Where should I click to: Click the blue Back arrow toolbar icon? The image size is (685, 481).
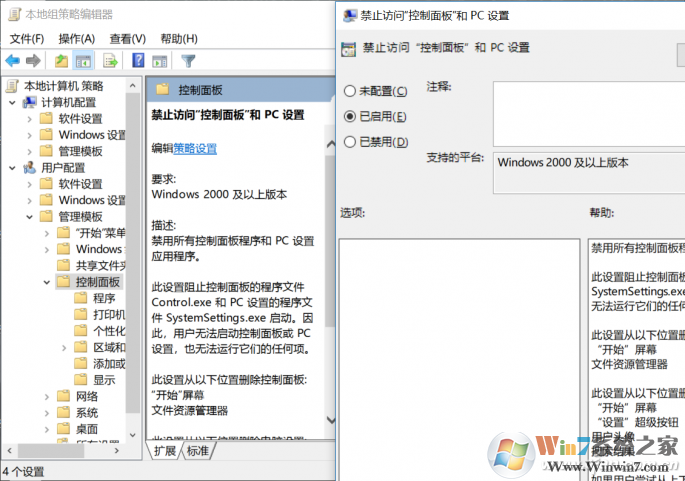(x=13, y=61)
